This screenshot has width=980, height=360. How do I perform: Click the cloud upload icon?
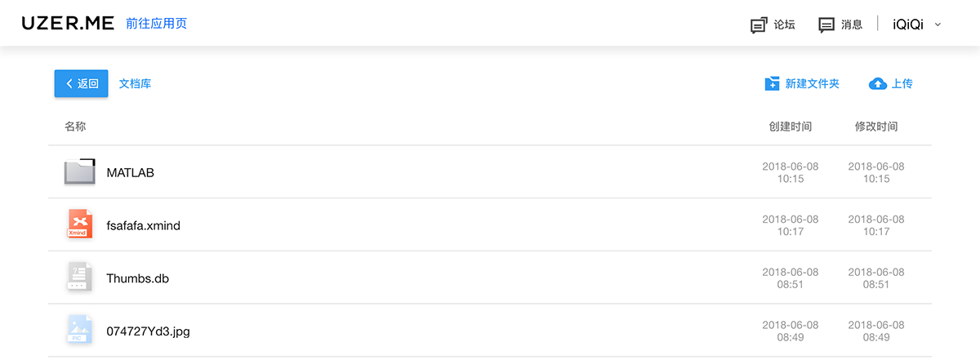[878, 83]
